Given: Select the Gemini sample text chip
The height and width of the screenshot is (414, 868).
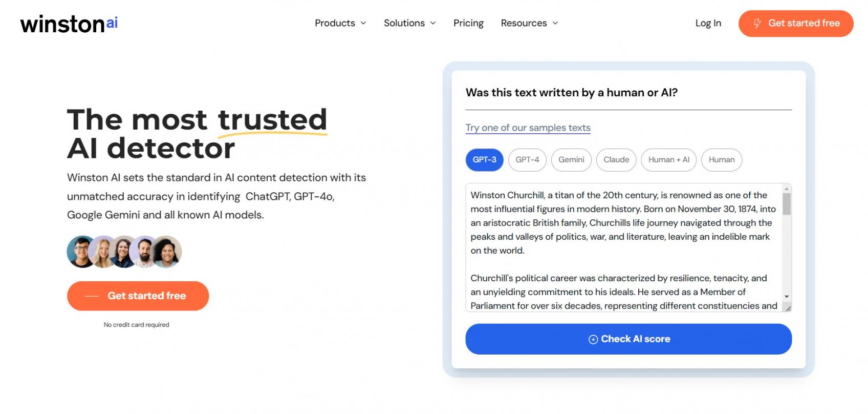Looking at the screenshot, I should tap(571, 160).
